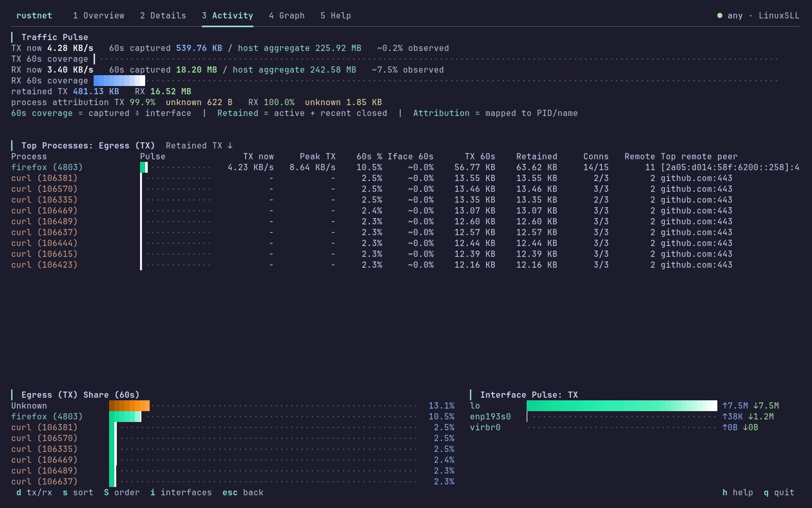812x508 pixels.
Task: Click the '↑0B ↓0B' rate for virbr0
Action: [740, 428]
